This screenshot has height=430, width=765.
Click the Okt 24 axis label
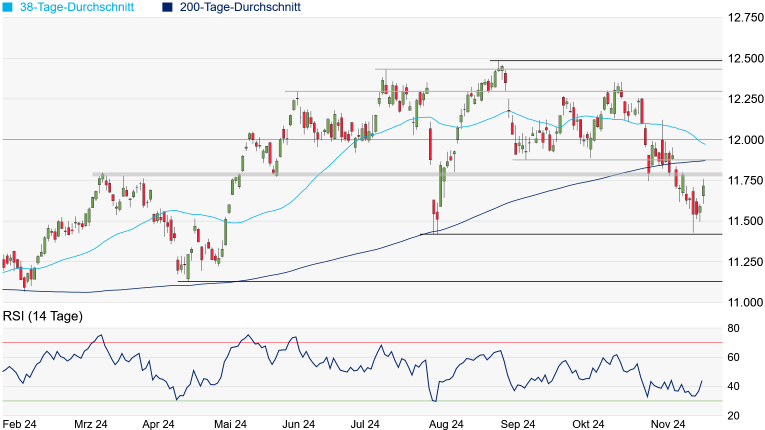pos(587,423)
